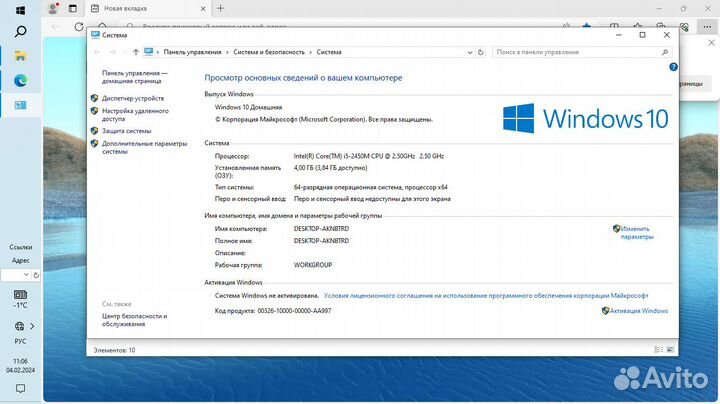
Task: Open Edge profile icon
Action: (53, 8)
